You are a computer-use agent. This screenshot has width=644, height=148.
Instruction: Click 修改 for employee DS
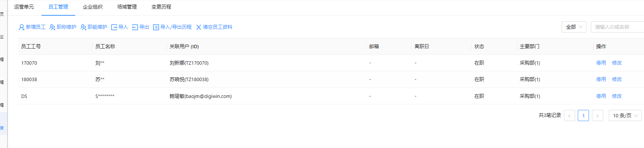pyautogui.click(x=617, y=96)
